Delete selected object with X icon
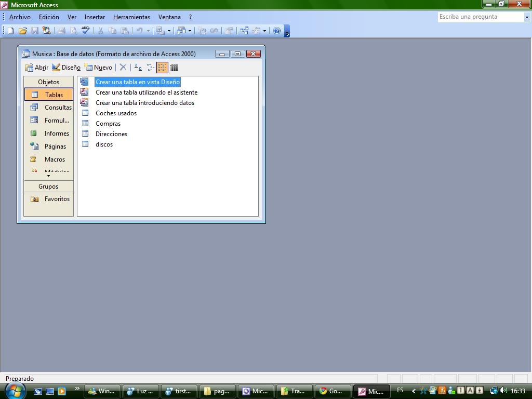 point(123,67)
